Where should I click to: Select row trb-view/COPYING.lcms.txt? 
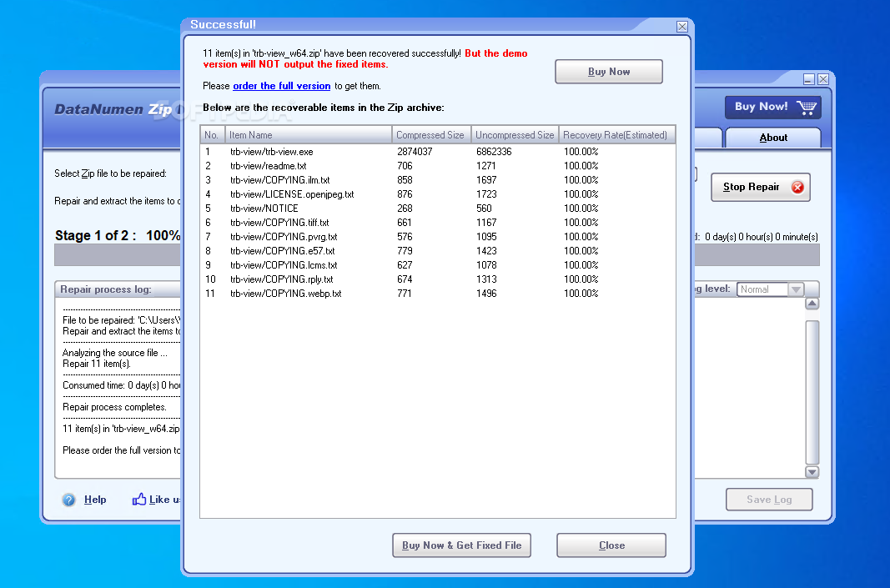[438, 265]
